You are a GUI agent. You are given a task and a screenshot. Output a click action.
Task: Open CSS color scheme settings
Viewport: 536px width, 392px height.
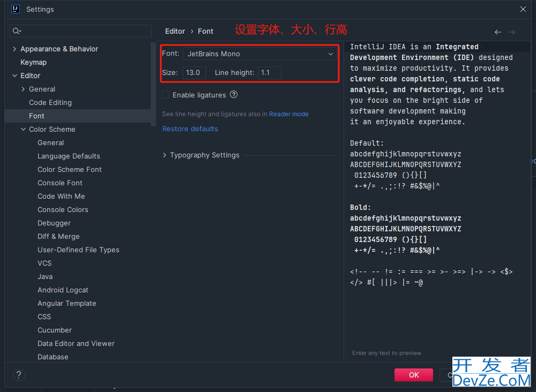44,316
